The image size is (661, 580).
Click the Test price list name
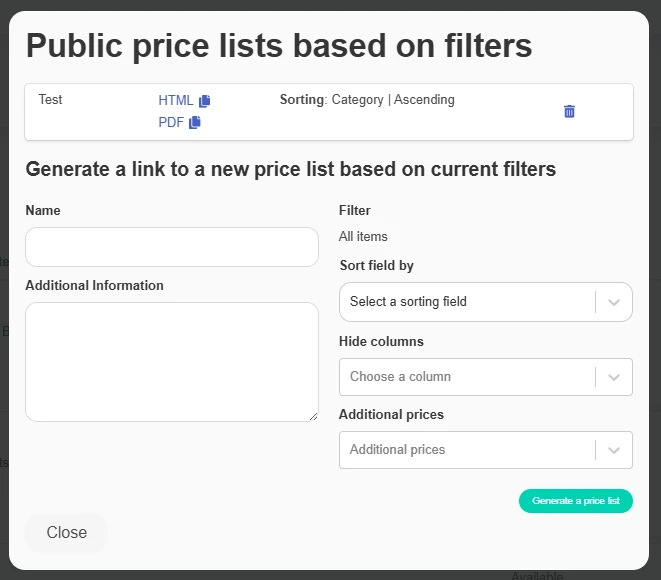click(50, 99)
